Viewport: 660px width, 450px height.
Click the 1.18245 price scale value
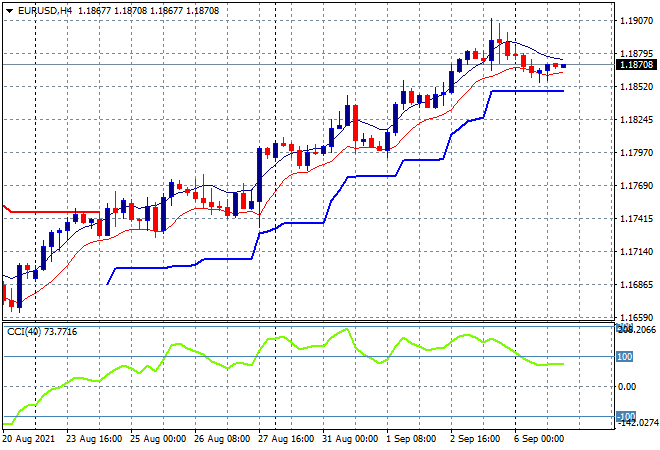point(636,120)
